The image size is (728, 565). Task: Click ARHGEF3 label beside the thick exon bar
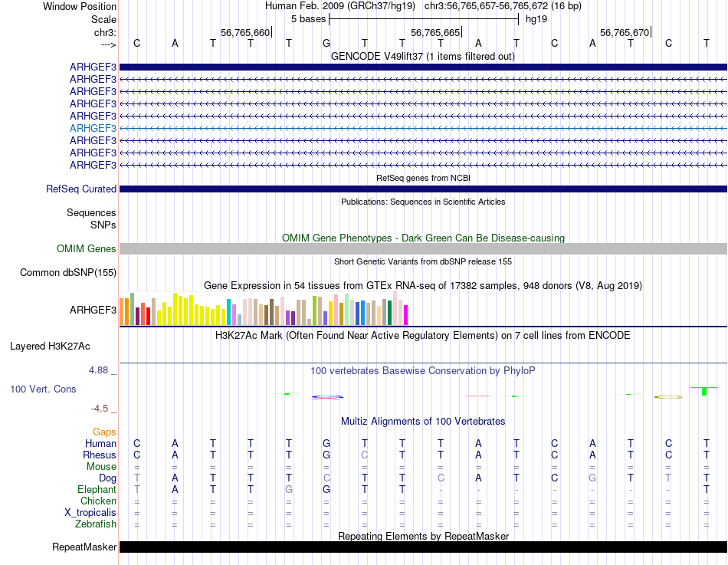click(93, 67)
